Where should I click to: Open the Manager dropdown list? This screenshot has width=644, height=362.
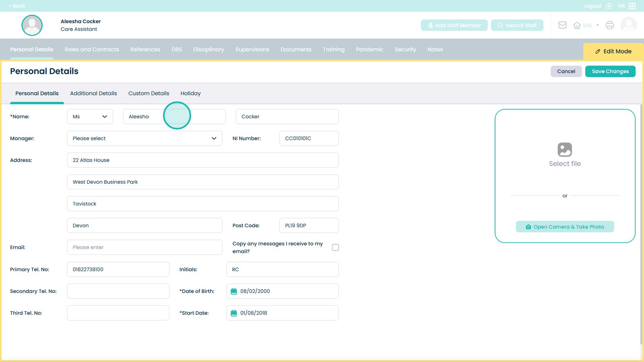pyautogui.click(x=144, y=138)
